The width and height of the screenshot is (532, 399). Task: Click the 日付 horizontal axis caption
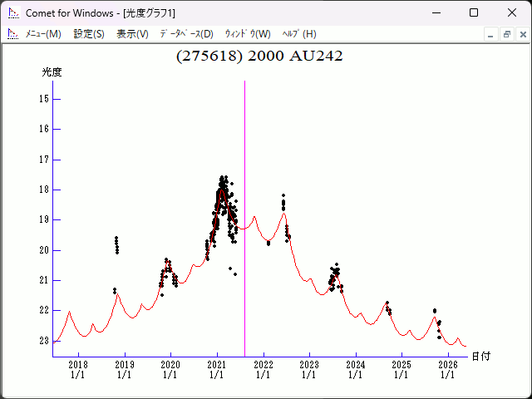480,357
